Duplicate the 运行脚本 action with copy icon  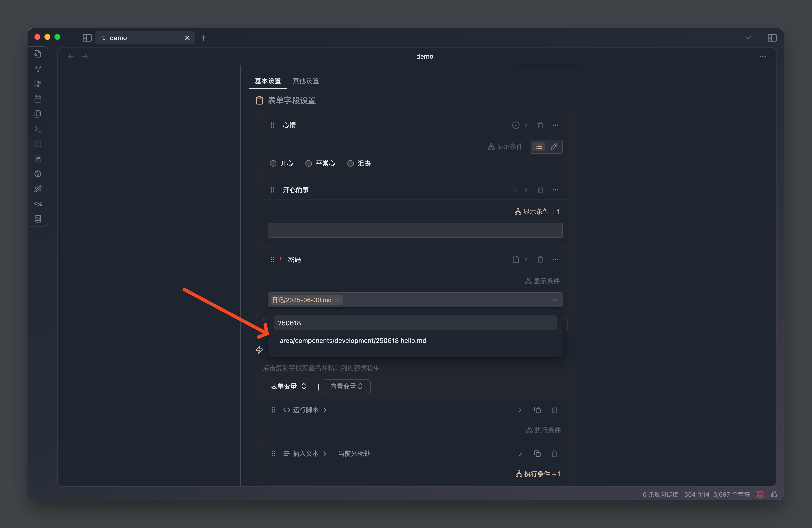click(x=537, y=410)
